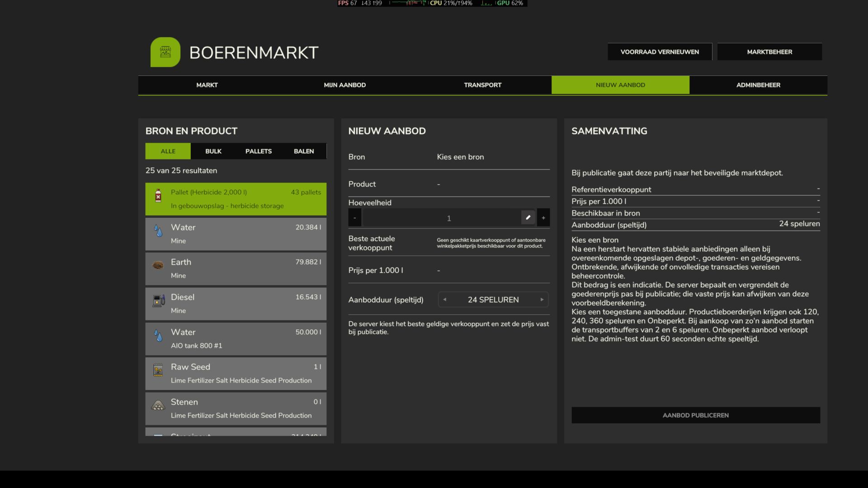Click the Boerenmarkt market stall logo icon
This screenshot has width=868, height=488.
165,52
